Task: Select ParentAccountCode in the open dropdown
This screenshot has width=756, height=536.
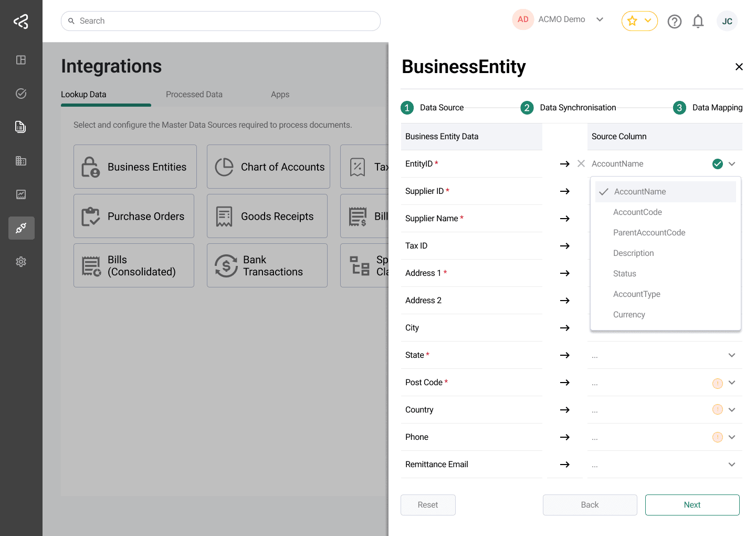Action: tap(649, 232)
